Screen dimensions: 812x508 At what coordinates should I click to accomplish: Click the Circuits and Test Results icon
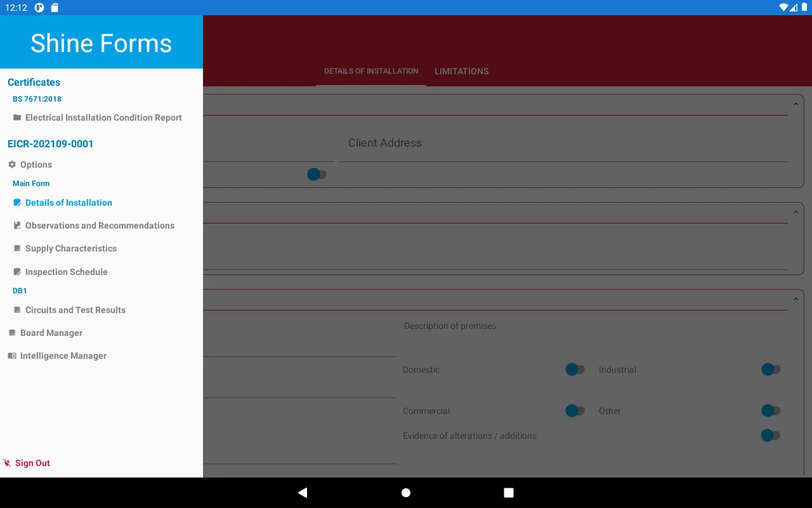(16, 310)
